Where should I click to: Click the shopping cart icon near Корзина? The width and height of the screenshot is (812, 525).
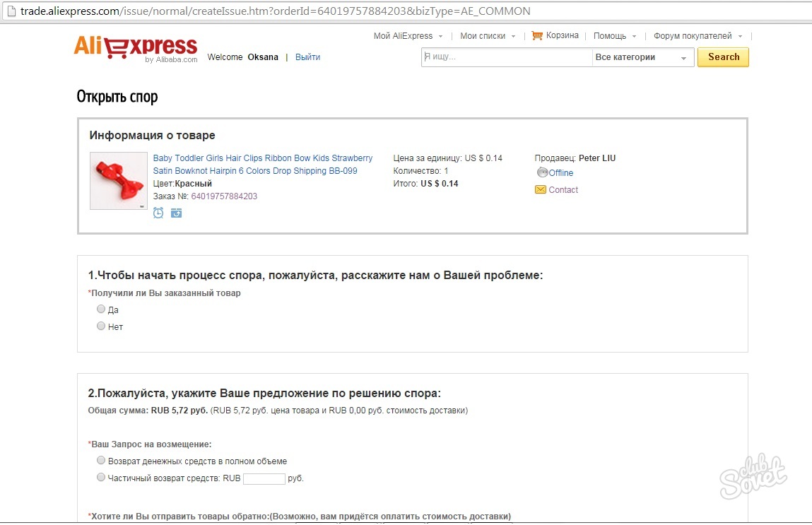click(x=537, y=35)
